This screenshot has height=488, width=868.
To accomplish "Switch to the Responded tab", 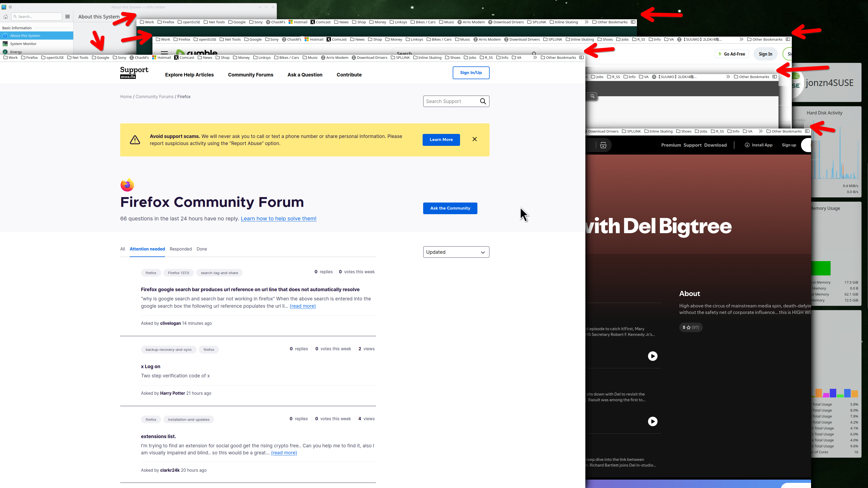I will 181,249.
